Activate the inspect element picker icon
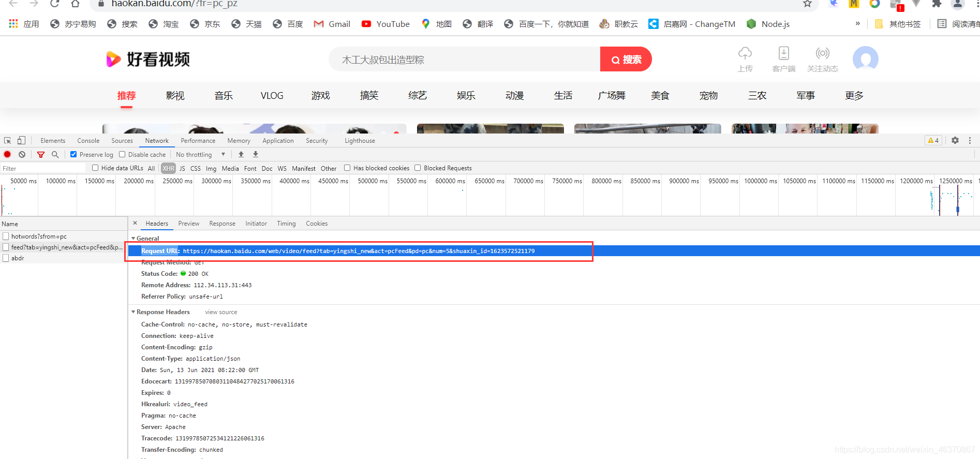The width and height of the screenshot is (980, 459). pyautogui.click(x=7, y=140)
